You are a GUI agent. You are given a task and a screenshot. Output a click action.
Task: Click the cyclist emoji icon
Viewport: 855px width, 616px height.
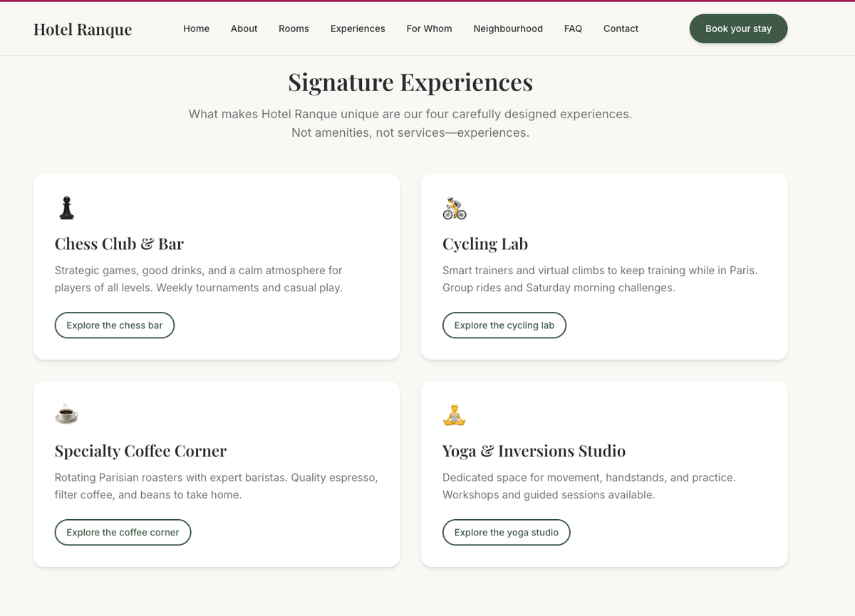tap(455, 207)
